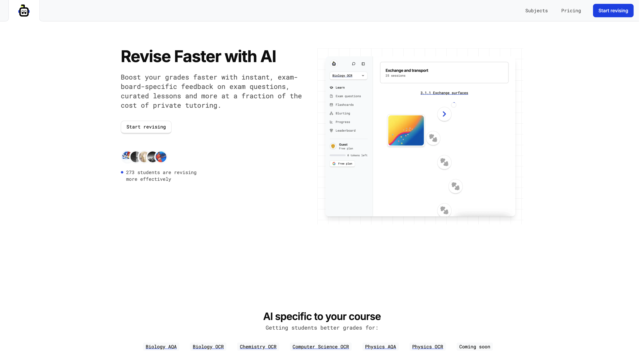644x362 pixels.
Task: Select the Flashcards icon
Action: 331,105
